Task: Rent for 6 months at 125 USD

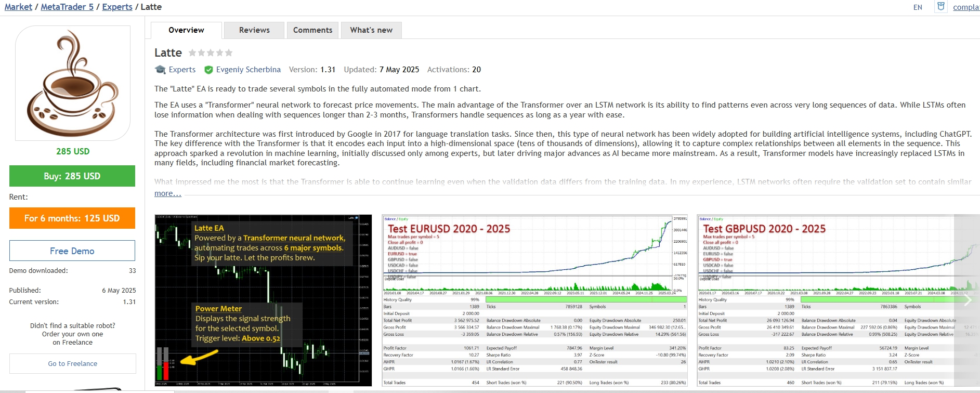Action: tap(72, 218)
